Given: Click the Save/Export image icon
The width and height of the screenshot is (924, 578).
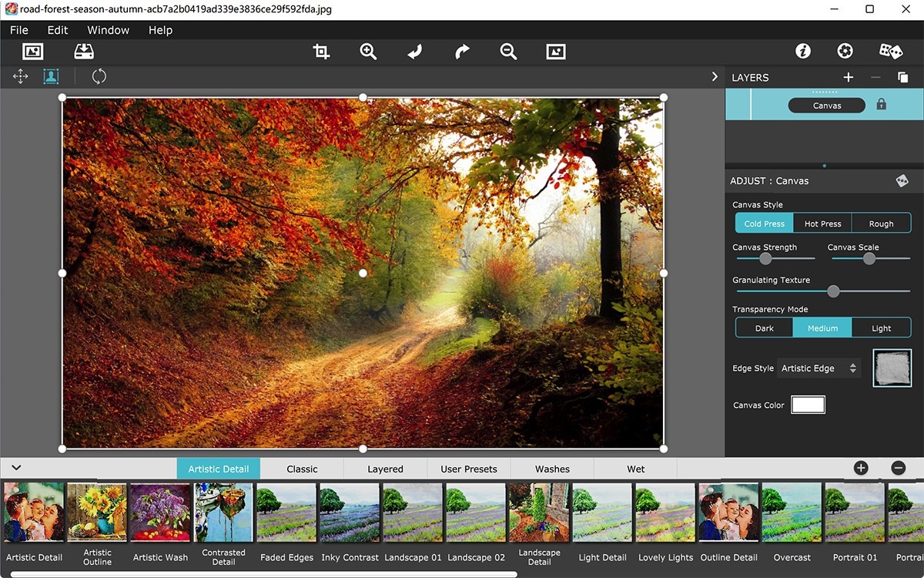Looking at the screenshot, I should pos(84,51).
